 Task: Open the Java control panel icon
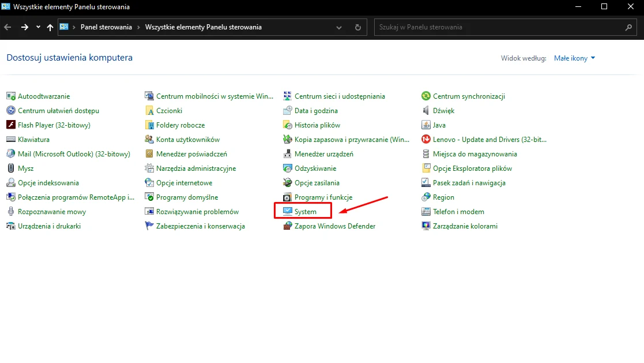[426, 125]
